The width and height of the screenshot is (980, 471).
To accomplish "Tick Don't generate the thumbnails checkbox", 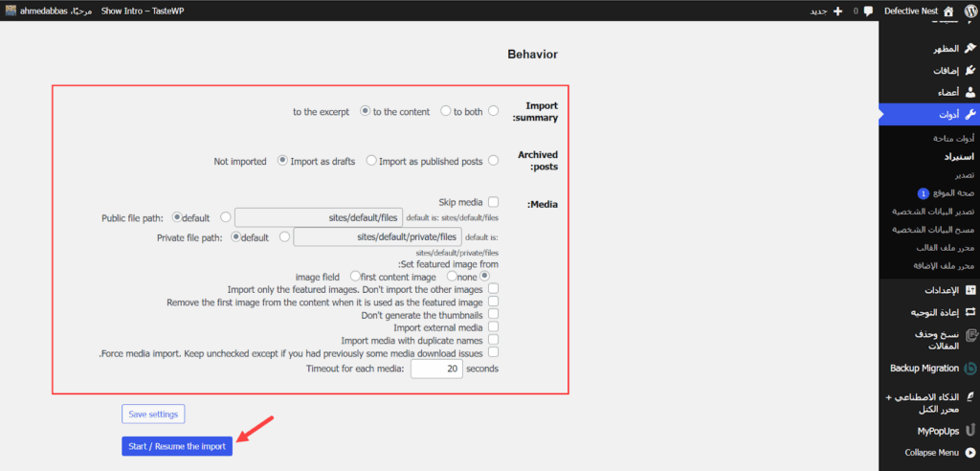I will [494, 314].
